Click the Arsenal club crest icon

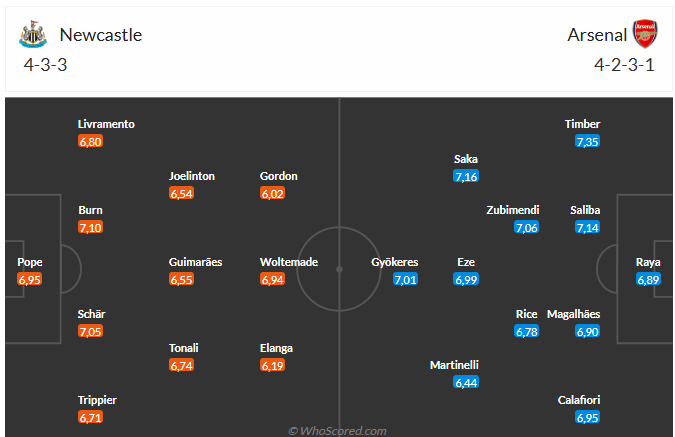[645, 35]
